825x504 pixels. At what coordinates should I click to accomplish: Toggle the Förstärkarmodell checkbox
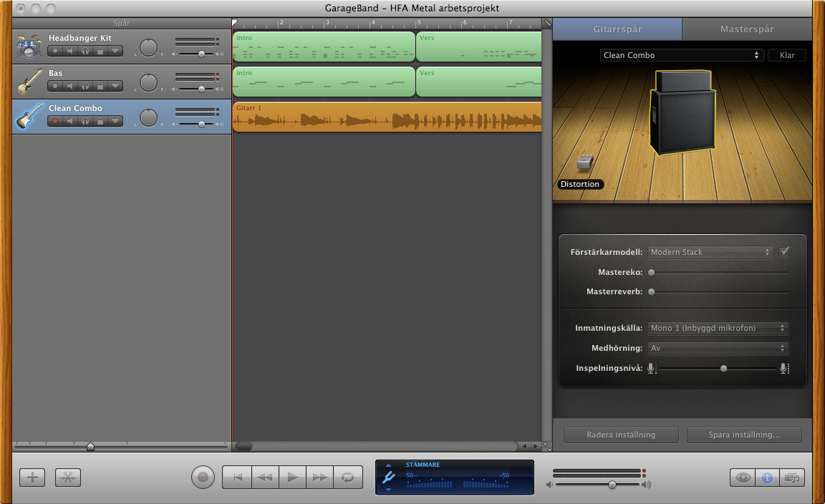point(784,251)
